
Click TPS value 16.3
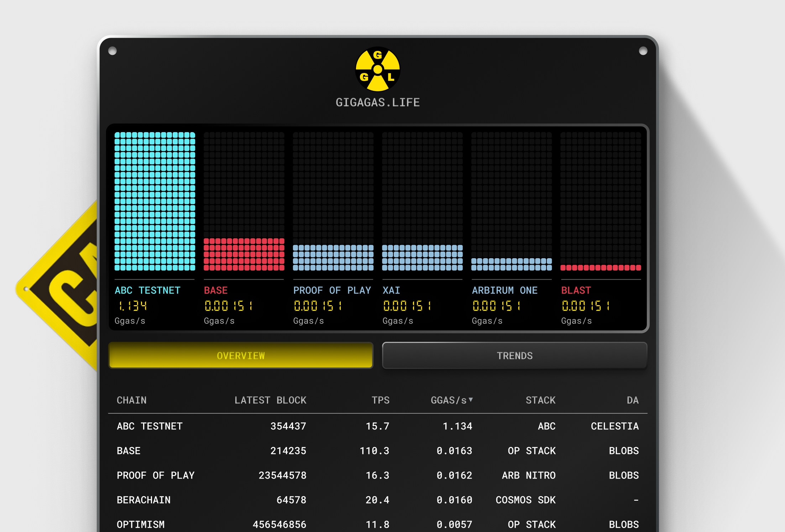point(378,475)
